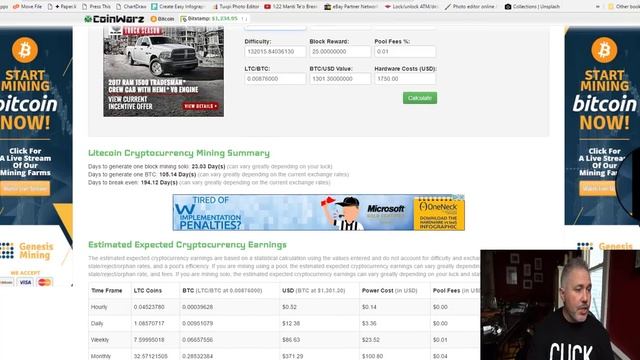The width and height of the screenshot is (640, 360).
Task: Click Watch Live Stream on left Bitcoin banner
Action: (25, 189)
